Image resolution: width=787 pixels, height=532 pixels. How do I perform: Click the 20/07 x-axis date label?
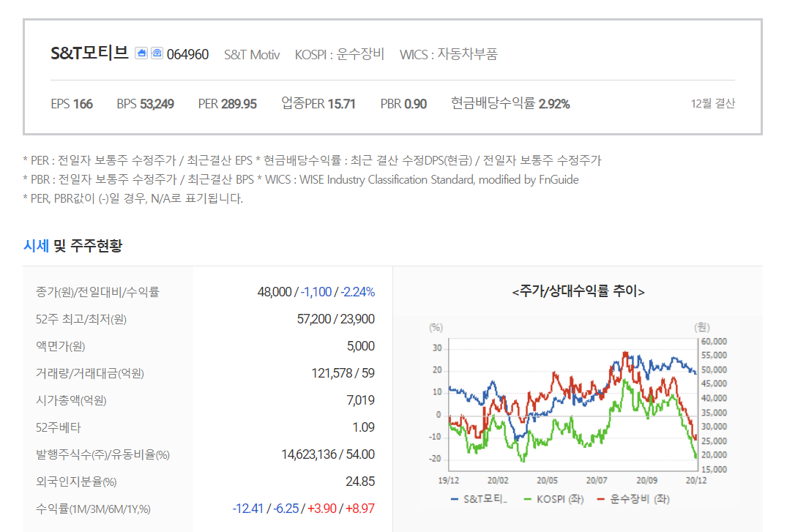click(597, 481)
